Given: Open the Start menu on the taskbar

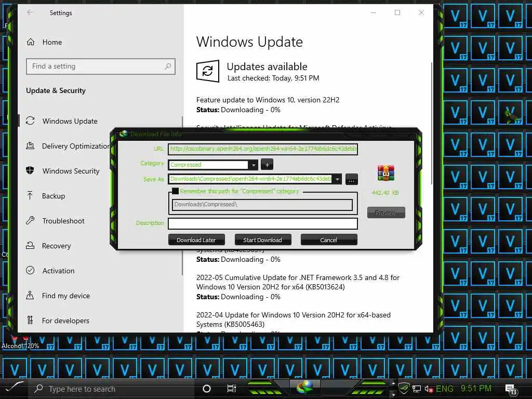Looking at the screenshot, I should pyautogui.click(x=14, y=388).
